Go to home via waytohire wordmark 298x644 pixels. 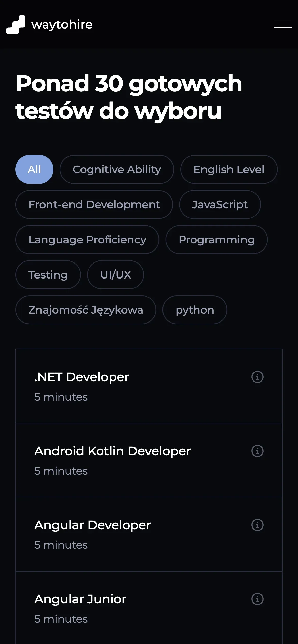coord(62,25)
